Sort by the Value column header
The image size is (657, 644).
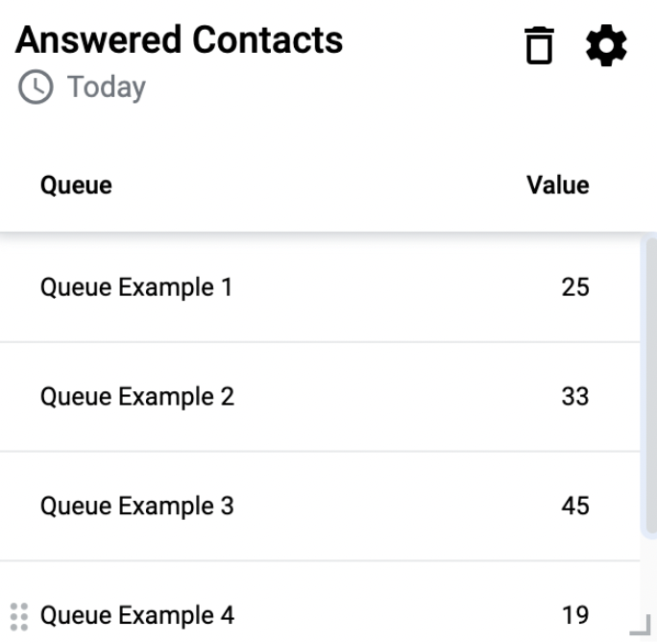tap(558, 185)
